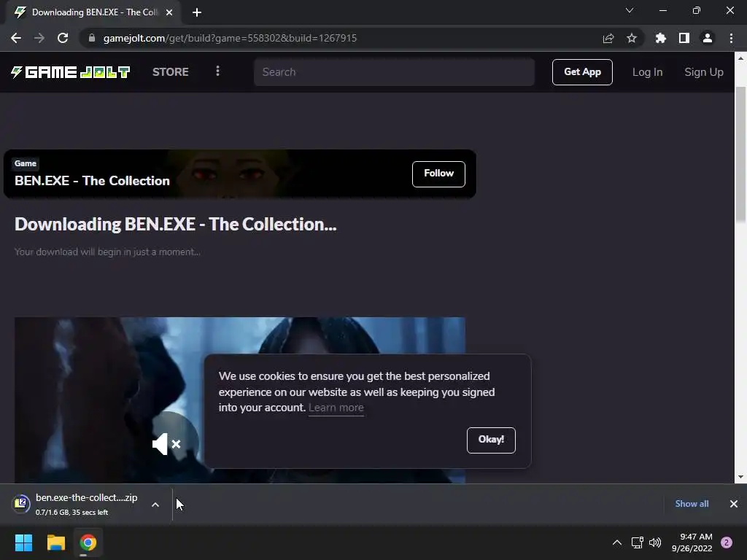The image size is (747, 560).
Task: Click the Learn more cookie link
Action: point(336,408)
